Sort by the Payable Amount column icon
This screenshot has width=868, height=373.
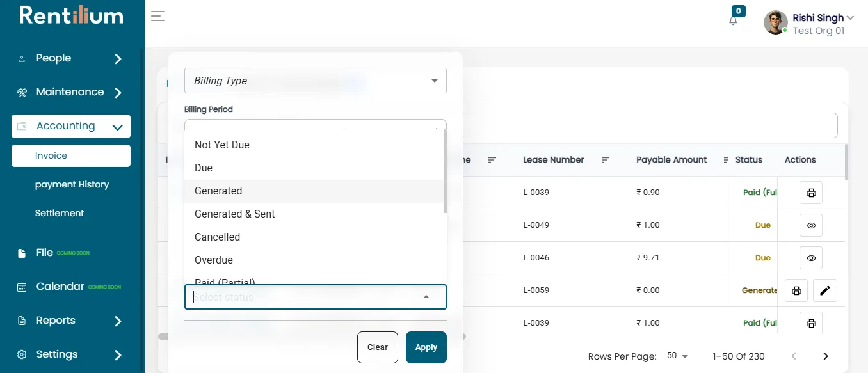click(726, 160)
